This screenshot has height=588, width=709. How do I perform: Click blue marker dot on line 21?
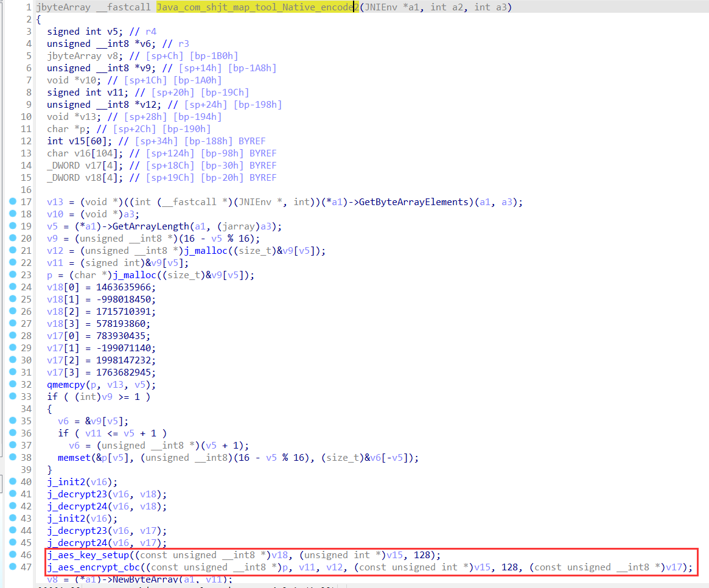(x=13, y=251)
